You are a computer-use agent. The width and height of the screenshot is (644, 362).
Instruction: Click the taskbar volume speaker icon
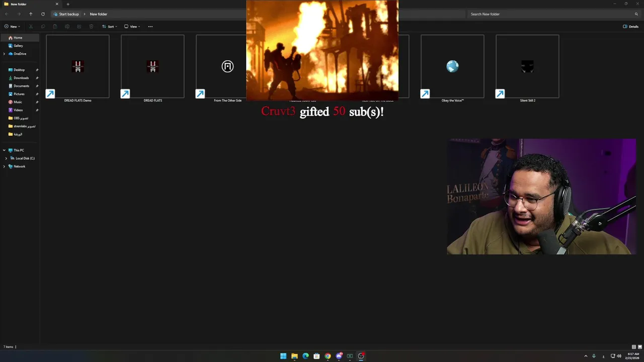[619, 356]
